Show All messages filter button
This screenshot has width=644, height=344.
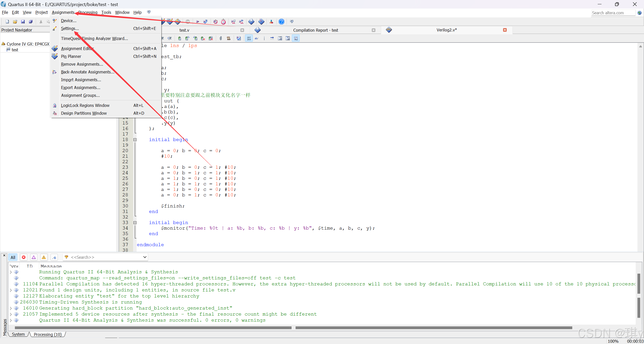(13, 257)
